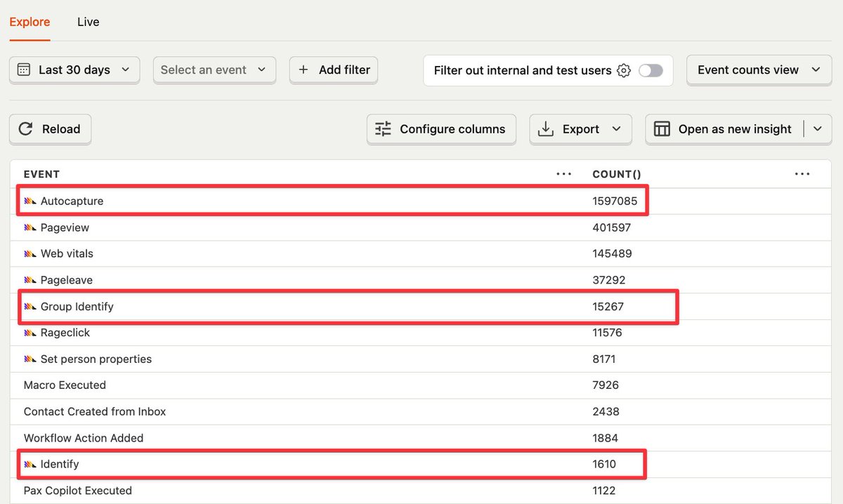Click the count value 401597
Screen dimensions: 843x504
pos(612,227)
